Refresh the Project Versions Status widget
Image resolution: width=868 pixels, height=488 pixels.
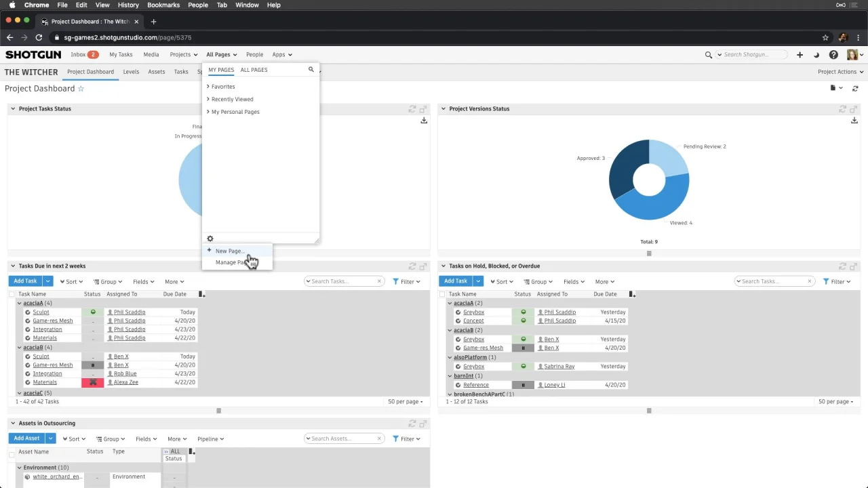842,109
